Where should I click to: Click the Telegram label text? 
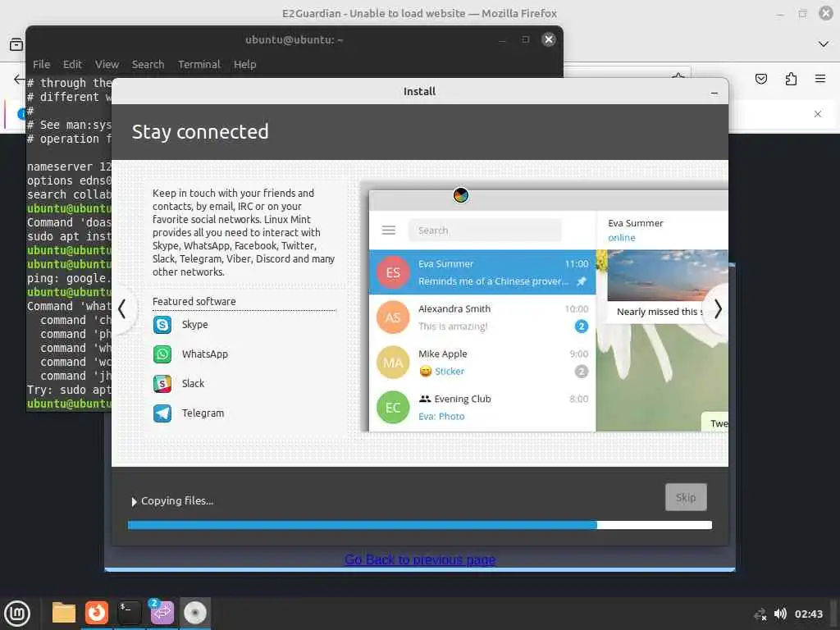[203, 413]
